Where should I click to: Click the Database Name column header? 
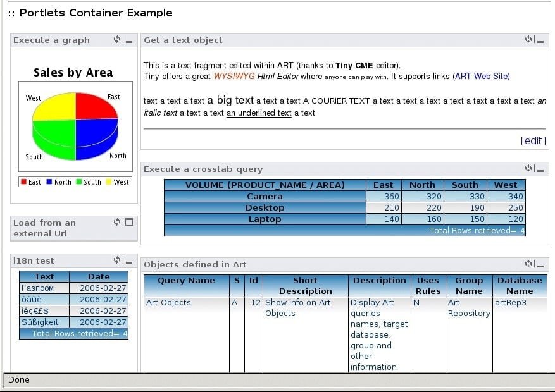pos(519,286)
